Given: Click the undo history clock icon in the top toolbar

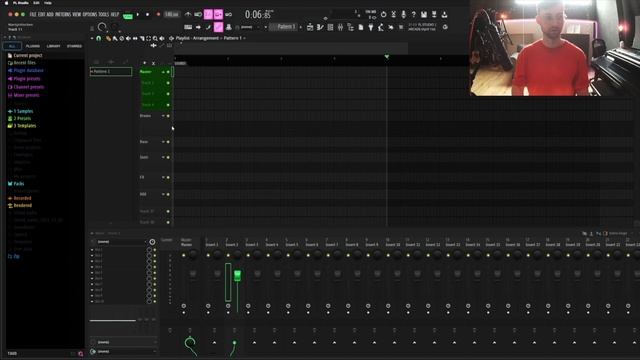Looking at the screenshot, I should tap(383, 15).
